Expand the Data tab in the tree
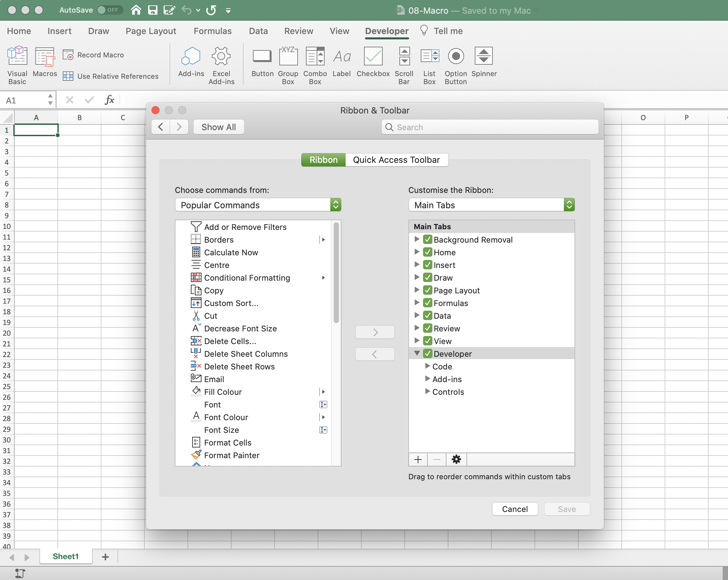The width and height of the screenshot is (728, 580). click(417, 315)
